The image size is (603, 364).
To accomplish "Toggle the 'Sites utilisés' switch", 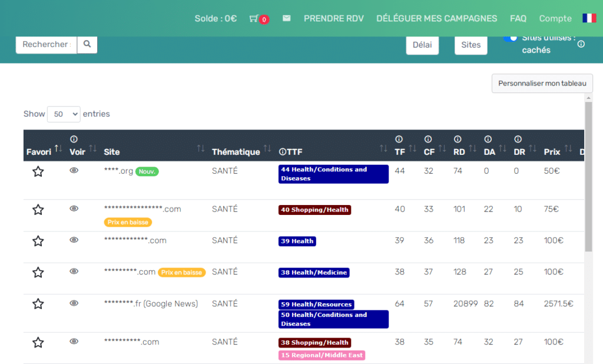I will [x=510, y=38].
